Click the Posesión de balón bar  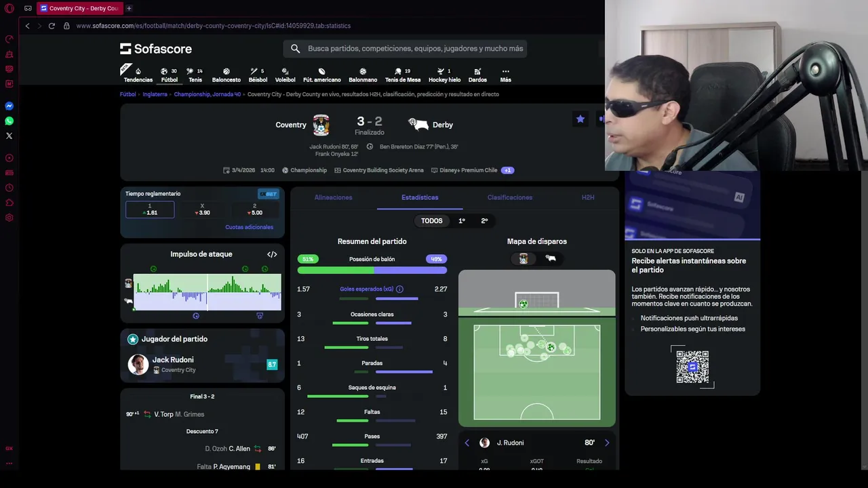tap(372, 270)
